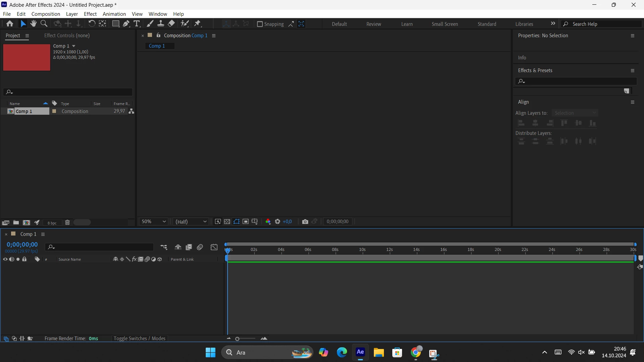Open the timeline Comp 1 panel menu
This screenshot has width=644, height=362.
(43, 234)
